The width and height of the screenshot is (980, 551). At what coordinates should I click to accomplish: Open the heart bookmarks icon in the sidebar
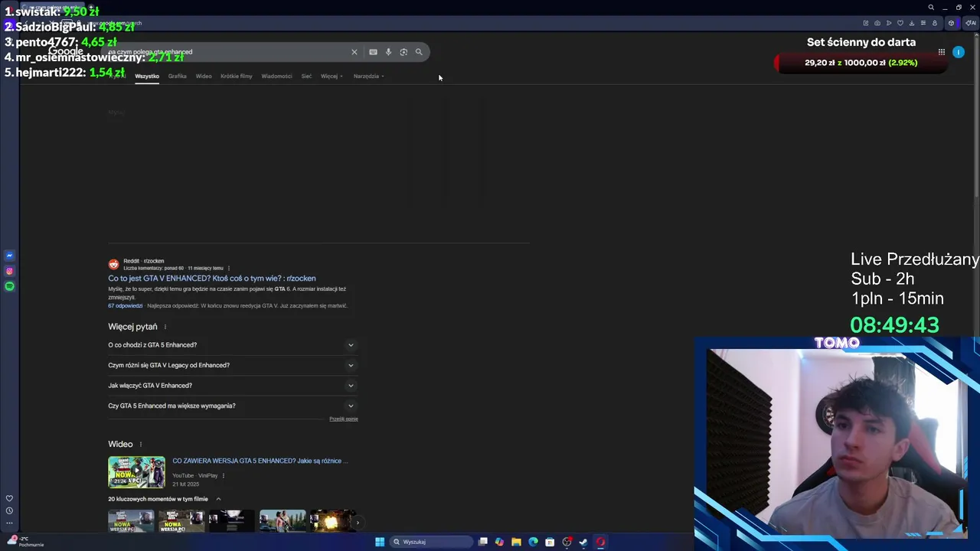pos(9,498)
